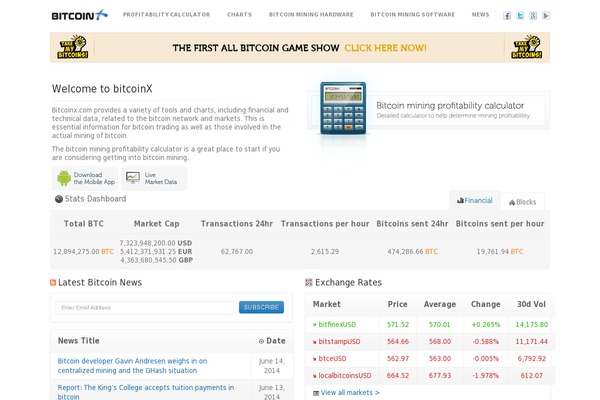This screenshot has width=600, height=400.
Task: Go to Bitcoin Mining Software
Action: [x=412, y=15]
